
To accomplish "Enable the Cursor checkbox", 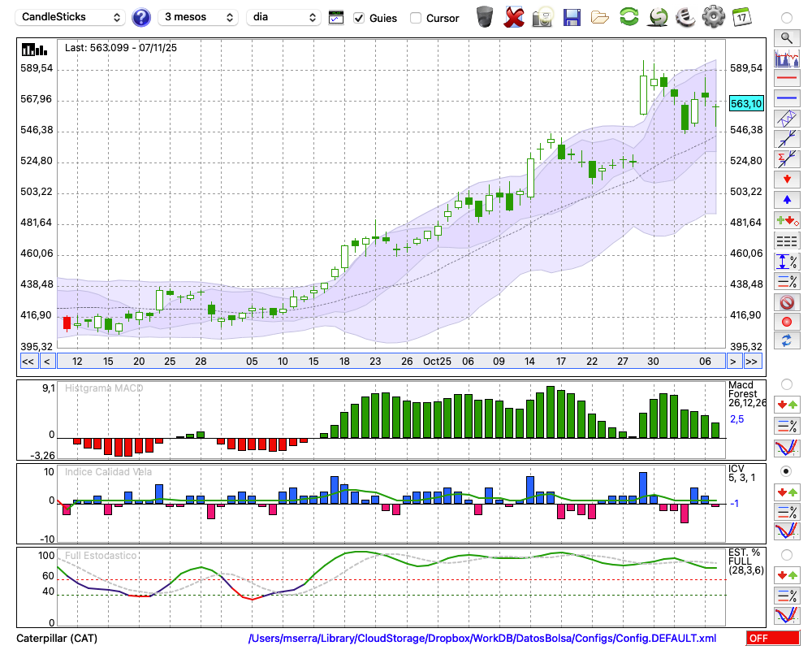I will [x=416, y=18].
